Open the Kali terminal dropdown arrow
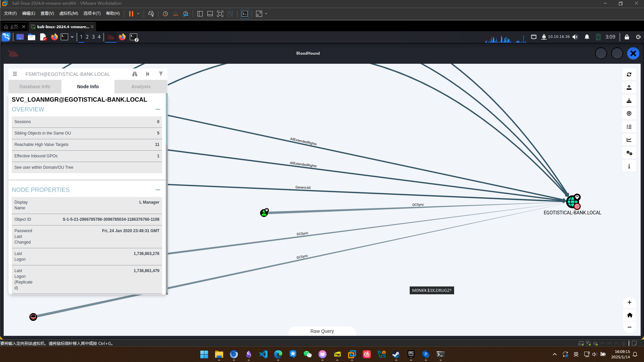The width and height of the screenshot is (644, 362). (72, 37)
